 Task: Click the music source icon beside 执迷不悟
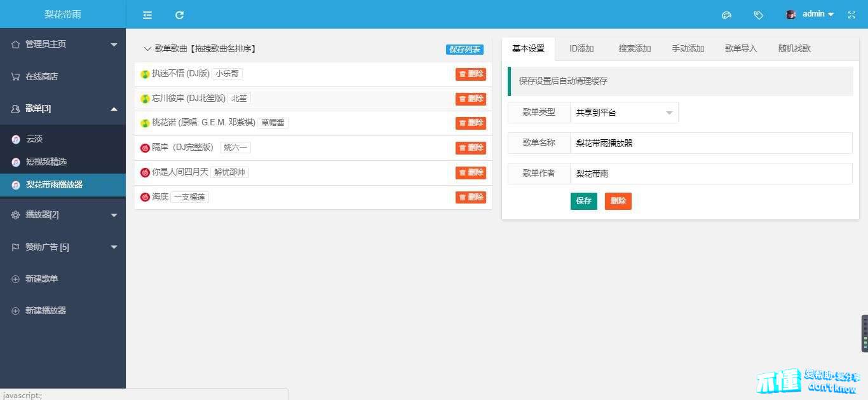[x=145, y=74]
